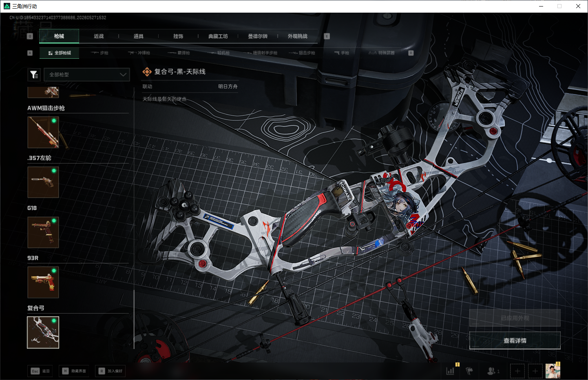The image size is (588, 380).
Task: Switch to the 近战 tab
Action: click(x=99, y=36)
